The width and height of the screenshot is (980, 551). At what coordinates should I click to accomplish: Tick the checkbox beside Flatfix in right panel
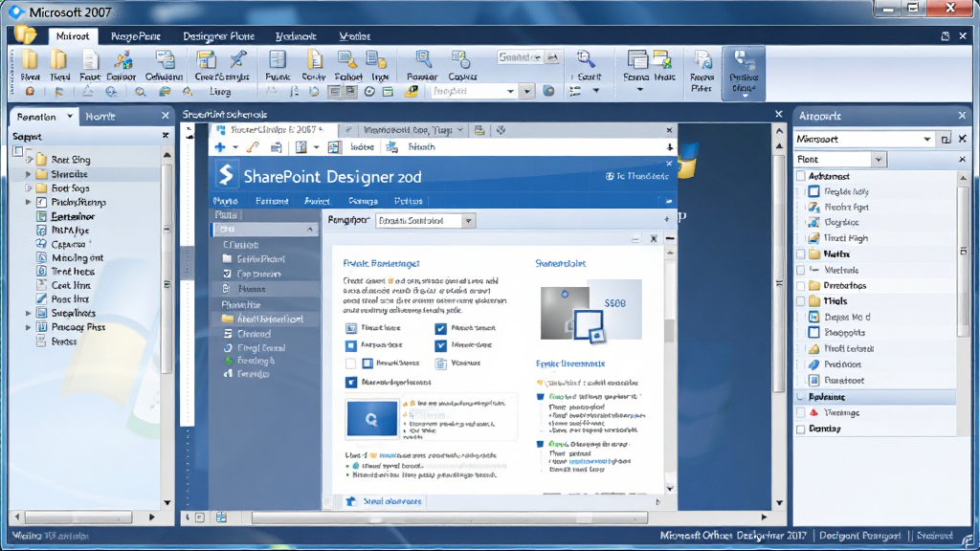801,254
